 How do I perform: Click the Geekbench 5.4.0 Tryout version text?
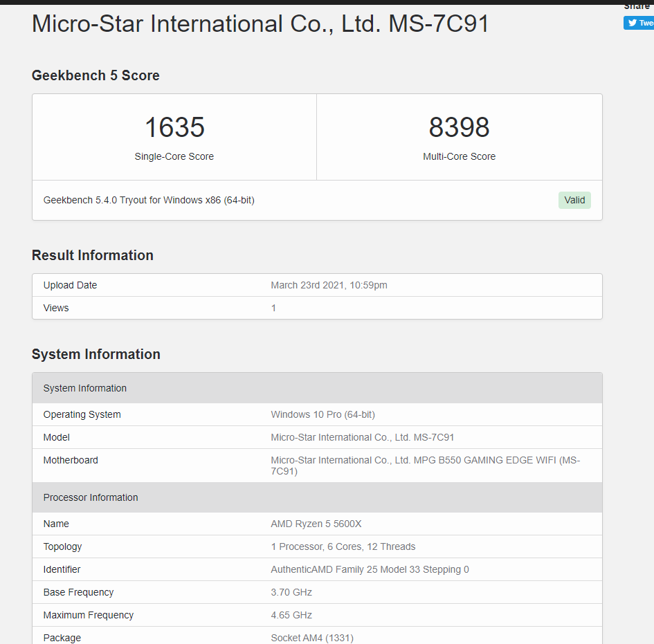[x=149, y=200]
